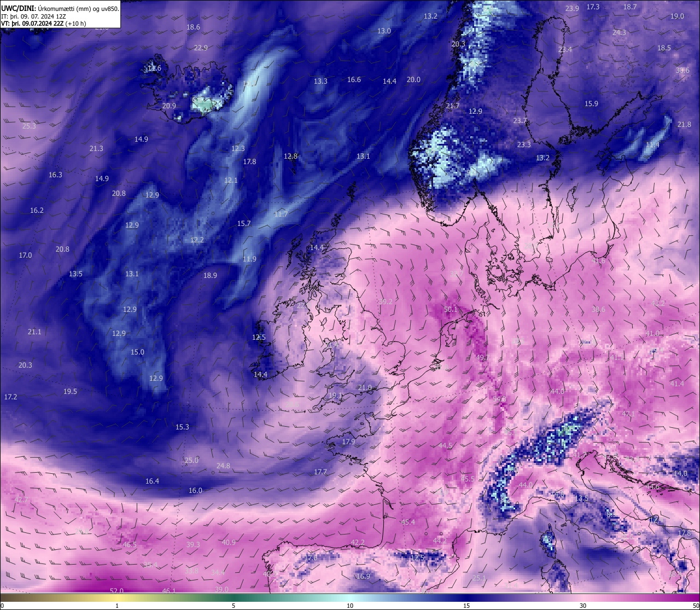The width and height of the screenshot is (700, 610).
Task: Click the 30 tick on the color scale
Action: [583, 606]
